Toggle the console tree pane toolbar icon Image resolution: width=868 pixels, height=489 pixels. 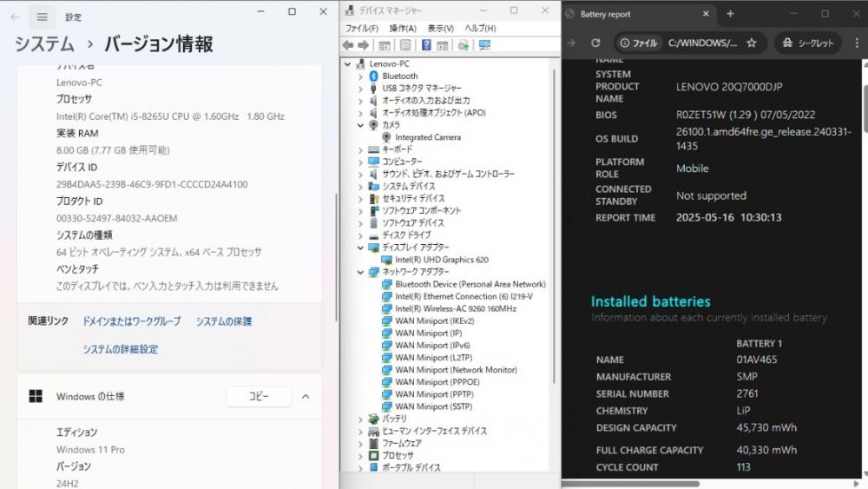385,45
